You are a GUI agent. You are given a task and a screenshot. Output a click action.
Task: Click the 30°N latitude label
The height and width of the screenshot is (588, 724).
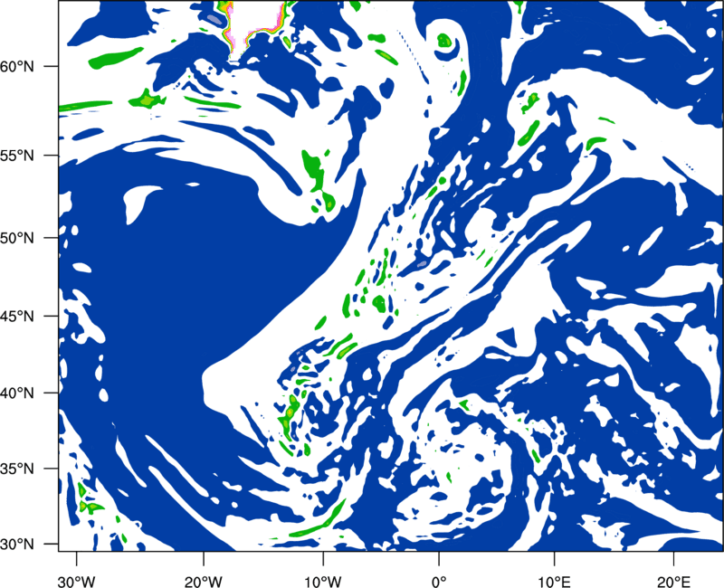click(x=17, y=545)
